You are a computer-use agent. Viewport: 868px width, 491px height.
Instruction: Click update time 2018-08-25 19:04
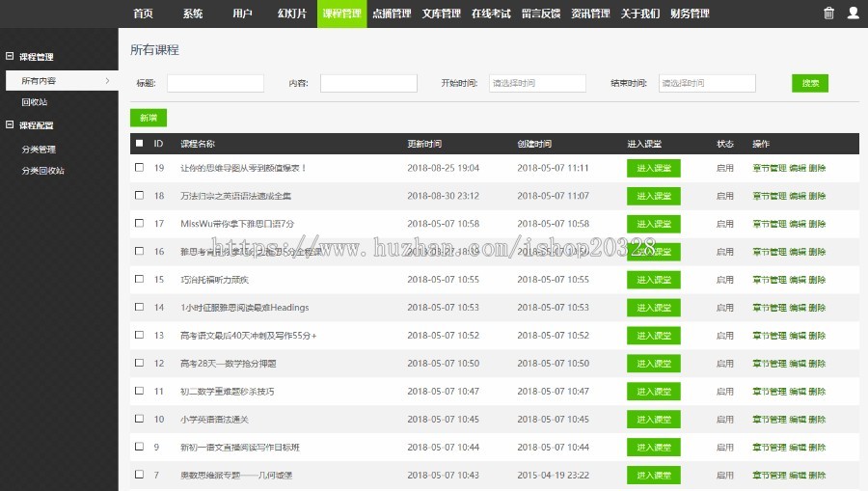pos(444,168)
